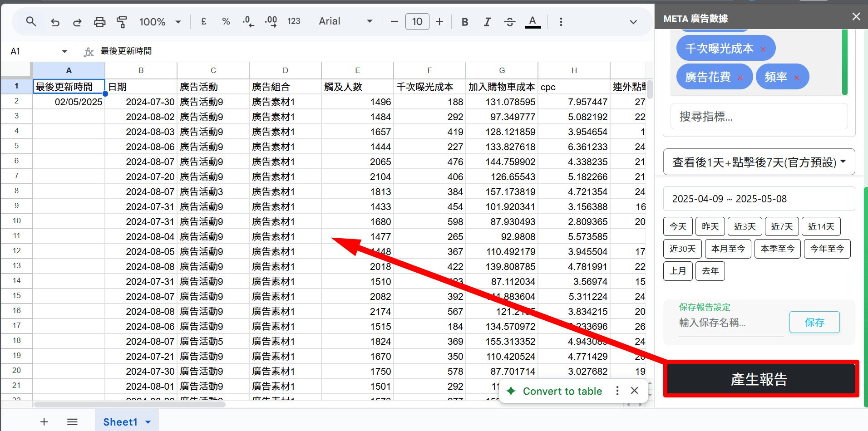
Task: Toggle italic text formatting
Action: (x=487, y=22)
